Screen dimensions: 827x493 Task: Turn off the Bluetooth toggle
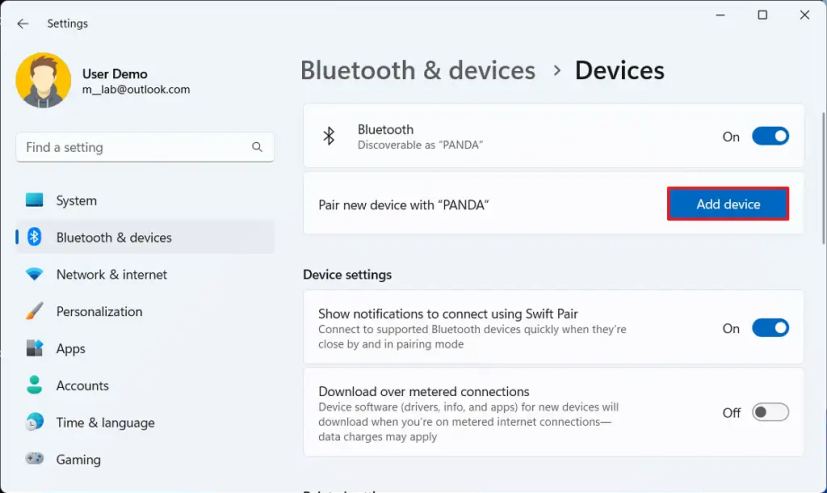770,136
